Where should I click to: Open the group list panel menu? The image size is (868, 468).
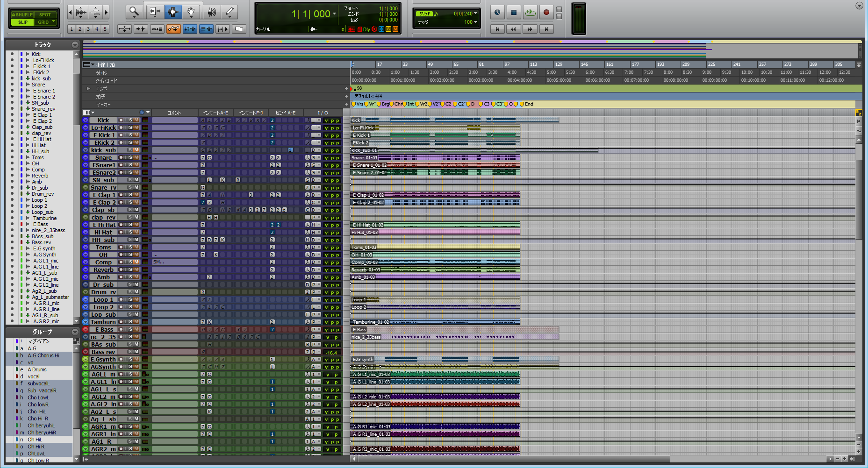coord(75,332)
